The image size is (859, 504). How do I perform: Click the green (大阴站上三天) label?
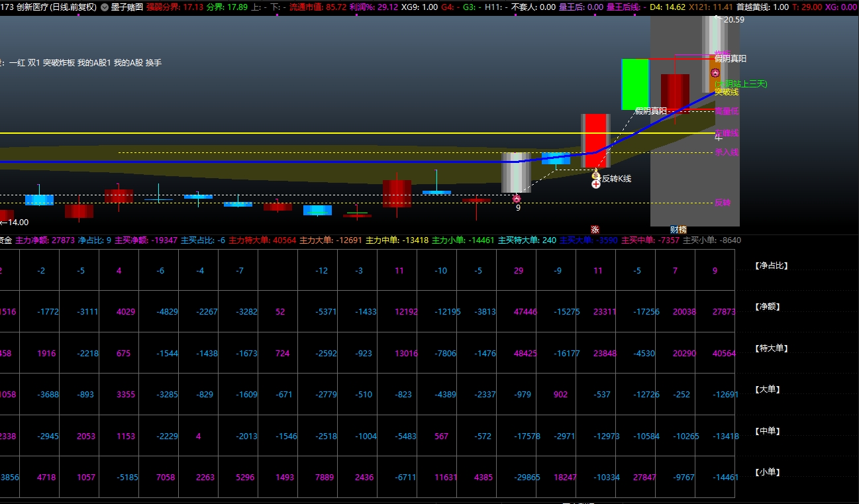pos(740,83)
